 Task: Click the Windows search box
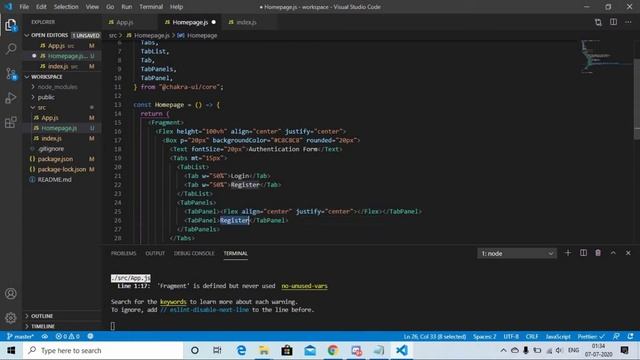coord(103,351)
